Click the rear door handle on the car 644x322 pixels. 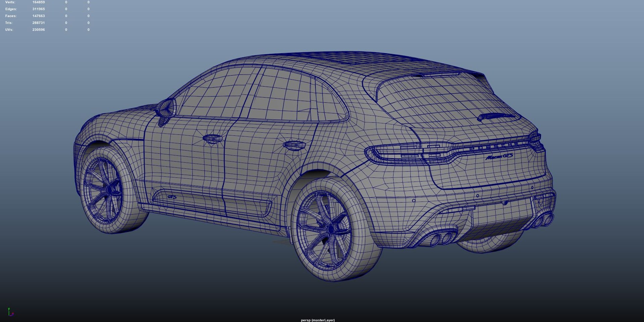pos(294,145)
